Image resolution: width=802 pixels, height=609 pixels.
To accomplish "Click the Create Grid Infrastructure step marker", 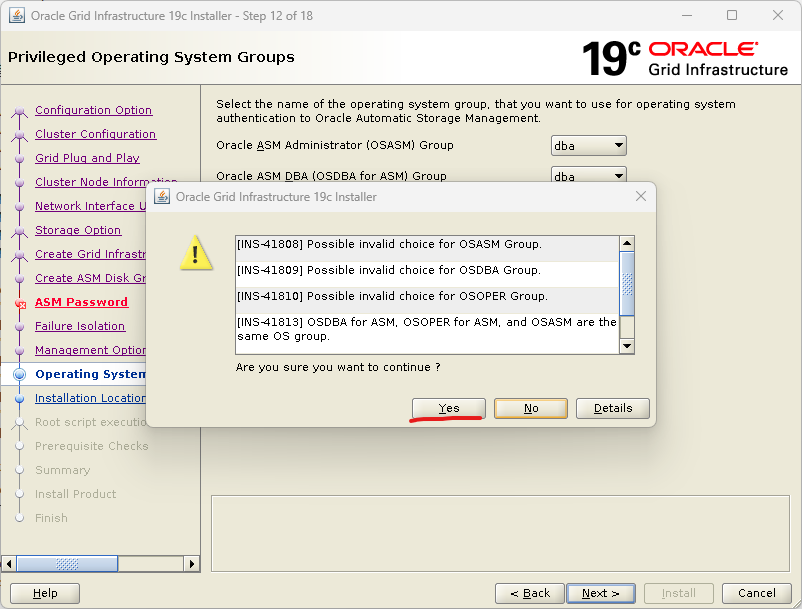I will (19, 255).
